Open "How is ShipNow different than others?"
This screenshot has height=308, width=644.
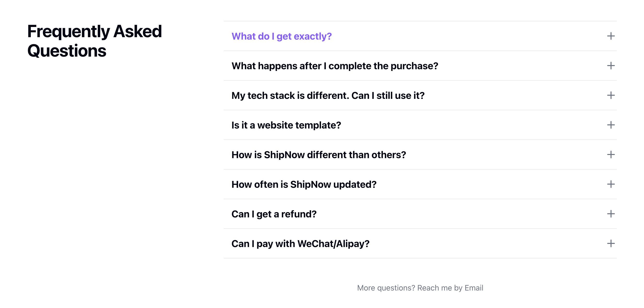point(319,155)
